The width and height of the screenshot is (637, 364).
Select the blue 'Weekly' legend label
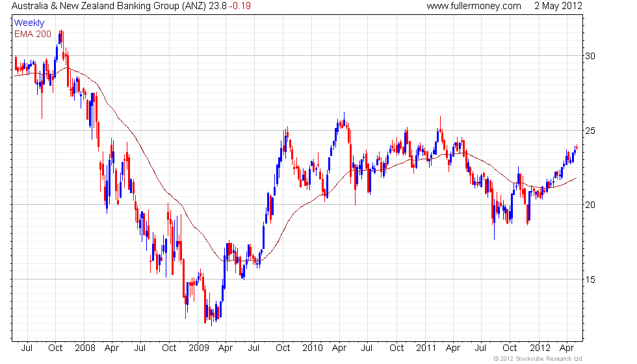[29, 23]
